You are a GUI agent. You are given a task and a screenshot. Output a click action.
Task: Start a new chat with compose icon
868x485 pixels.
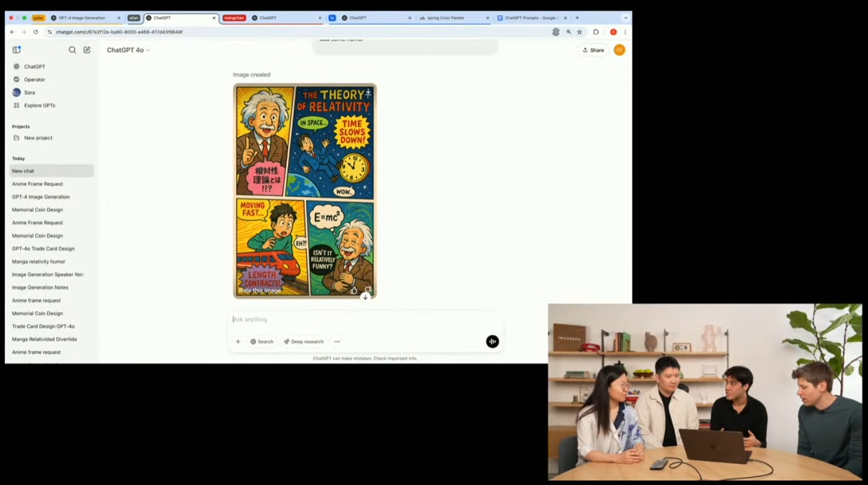87,50
